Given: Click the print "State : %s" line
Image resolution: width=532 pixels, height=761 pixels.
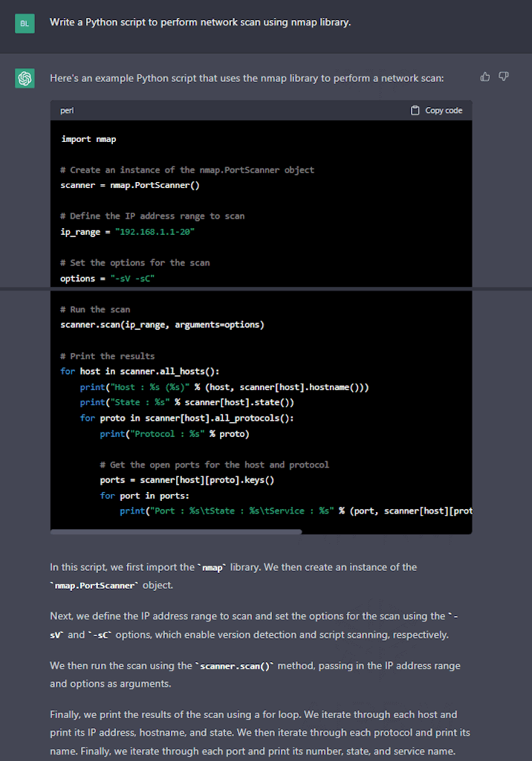Looking at the screenshot, I should pyautogui.click(x=187, y=402).
